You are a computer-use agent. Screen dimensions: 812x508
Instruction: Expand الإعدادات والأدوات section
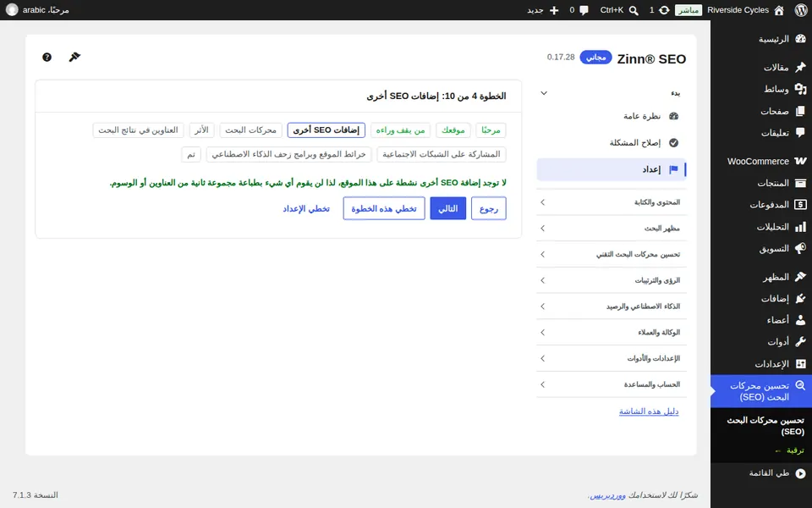[x=612, y=358]
